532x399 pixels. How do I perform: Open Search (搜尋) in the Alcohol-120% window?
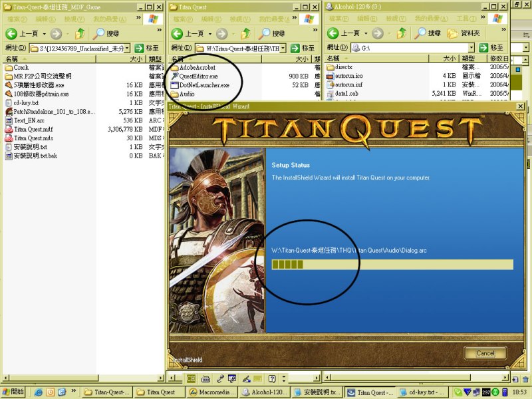coord(428,33)
